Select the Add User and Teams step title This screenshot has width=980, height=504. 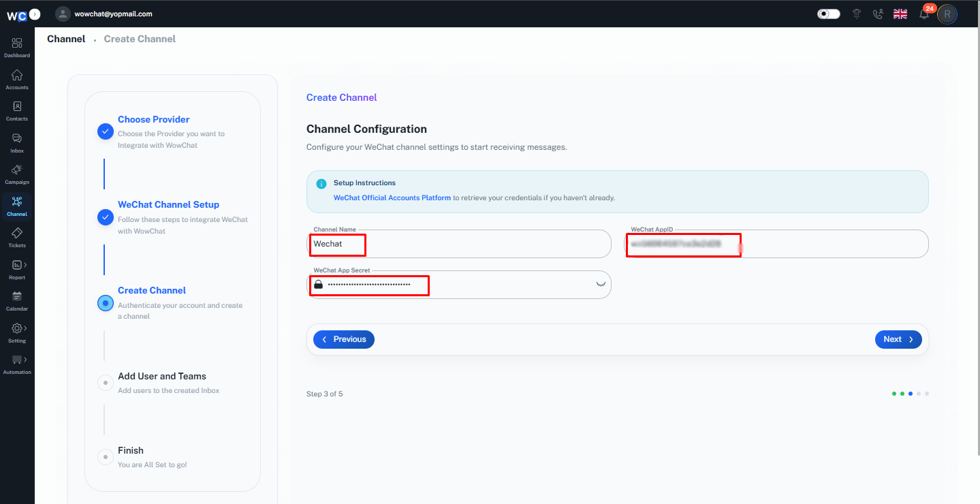162,376
